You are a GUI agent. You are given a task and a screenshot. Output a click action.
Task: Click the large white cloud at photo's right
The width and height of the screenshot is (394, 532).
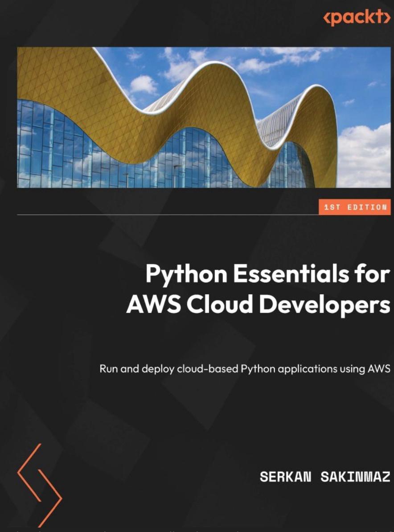[363, 156]
